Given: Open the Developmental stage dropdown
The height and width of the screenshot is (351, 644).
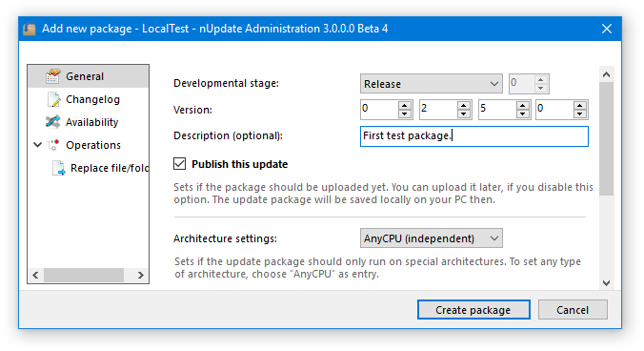Looking at the screenshot, I should (432, 84).
